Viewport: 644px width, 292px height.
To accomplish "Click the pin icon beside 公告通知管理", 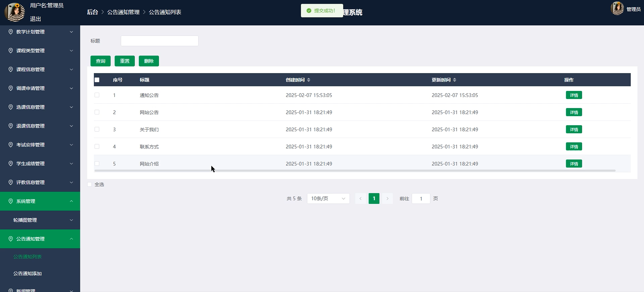I will (11, 239).
